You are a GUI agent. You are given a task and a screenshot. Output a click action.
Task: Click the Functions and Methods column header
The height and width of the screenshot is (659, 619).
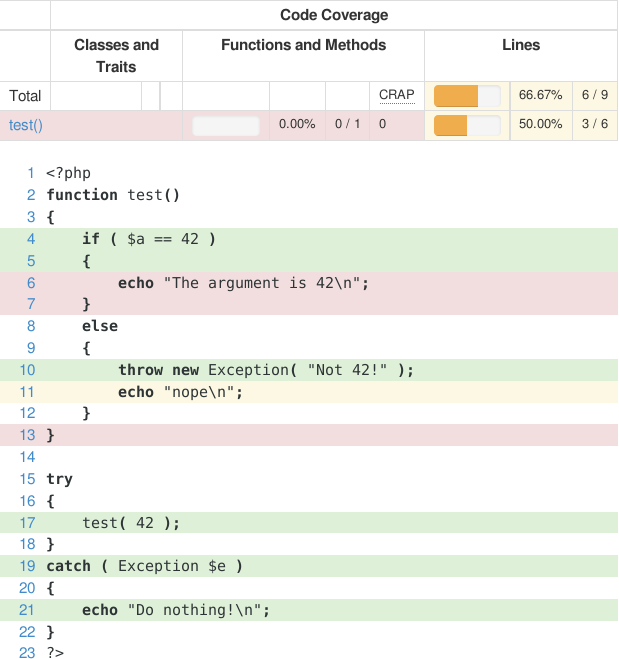303,46
